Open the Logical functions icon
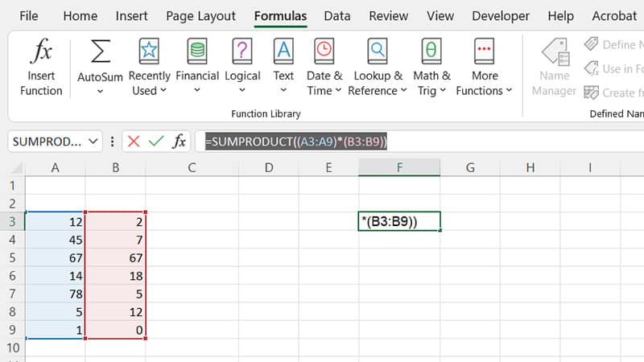Viewport: 644px width, 362px height. pyautogui.click(x=242, y=51)
